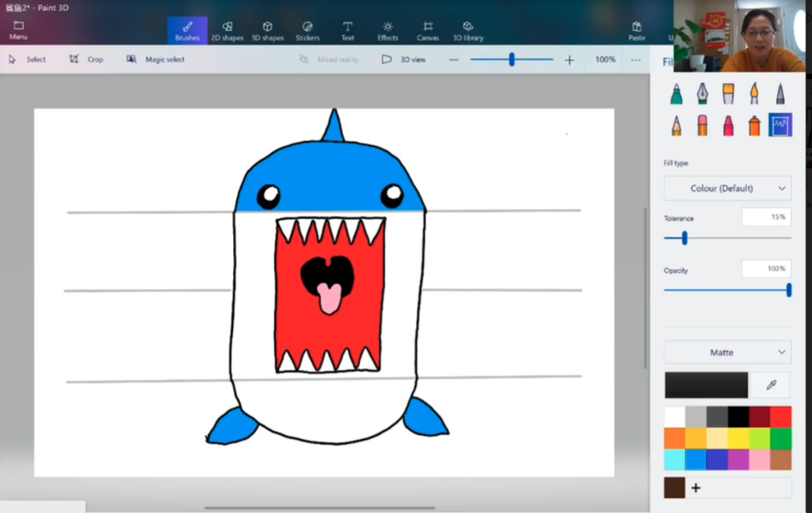Open the Text tab
The image size is (812, 513).
coord(347,31)
